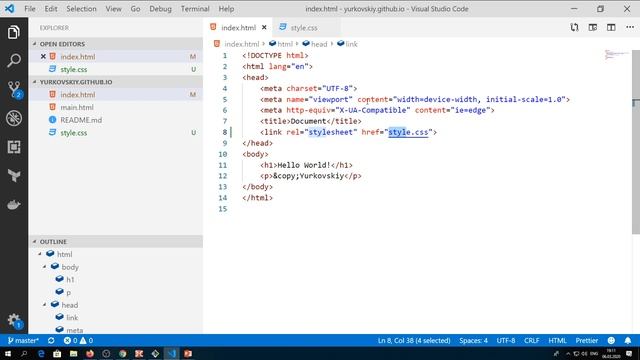Viewport: 640px width, 360px height.
Task: Open the tree-shaped activity bar icon
Action: [14, 176]
